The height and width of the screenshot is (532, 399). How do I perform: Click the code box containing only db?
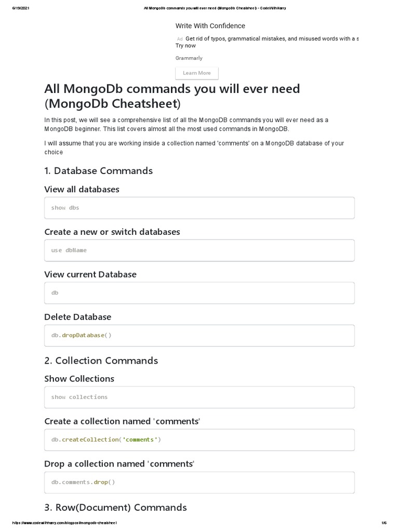point(199,293)
